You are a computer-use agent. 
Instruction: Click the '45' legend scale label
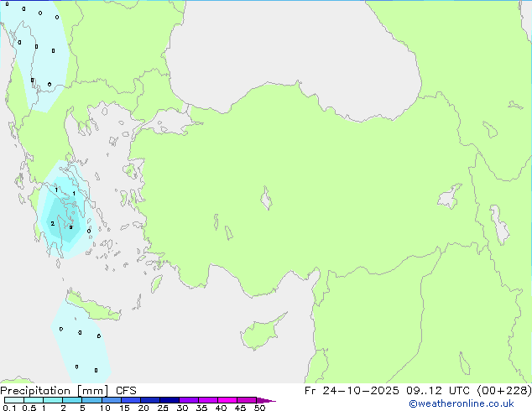[x=240, y=408]
